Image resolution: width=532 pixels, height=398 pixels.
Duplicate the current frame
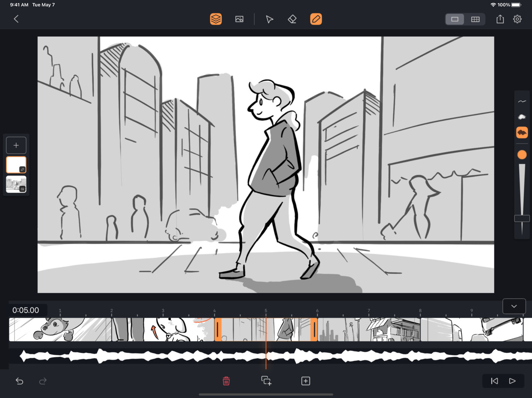pyautogui.click(x=266, y=381)
